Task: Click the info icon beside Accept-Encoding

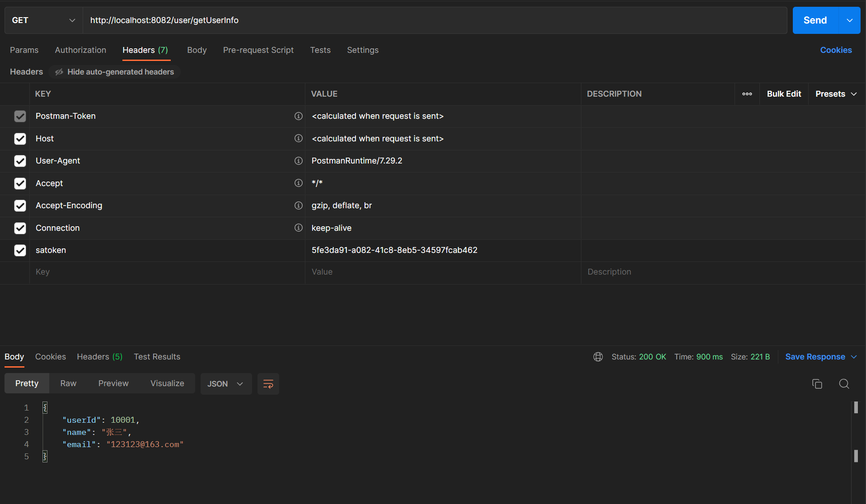Action: (x=298, y=205)
